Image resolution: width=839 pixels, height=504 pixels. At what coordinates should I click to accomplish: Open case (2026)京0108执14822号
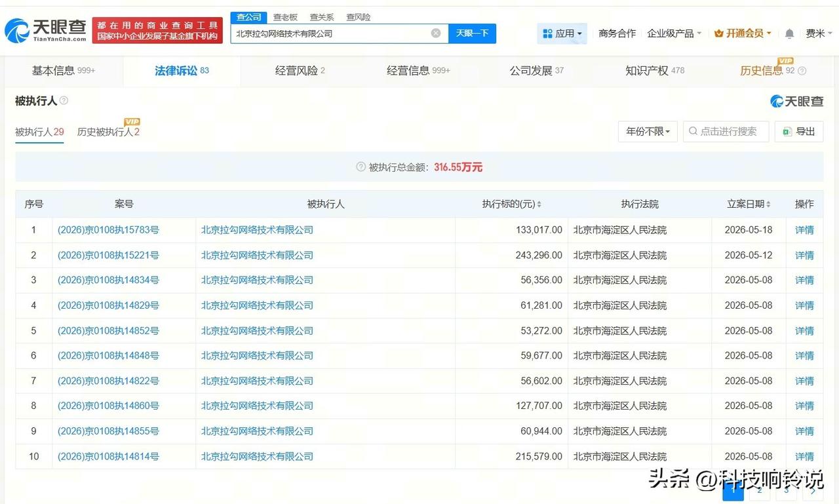[108, 381]
